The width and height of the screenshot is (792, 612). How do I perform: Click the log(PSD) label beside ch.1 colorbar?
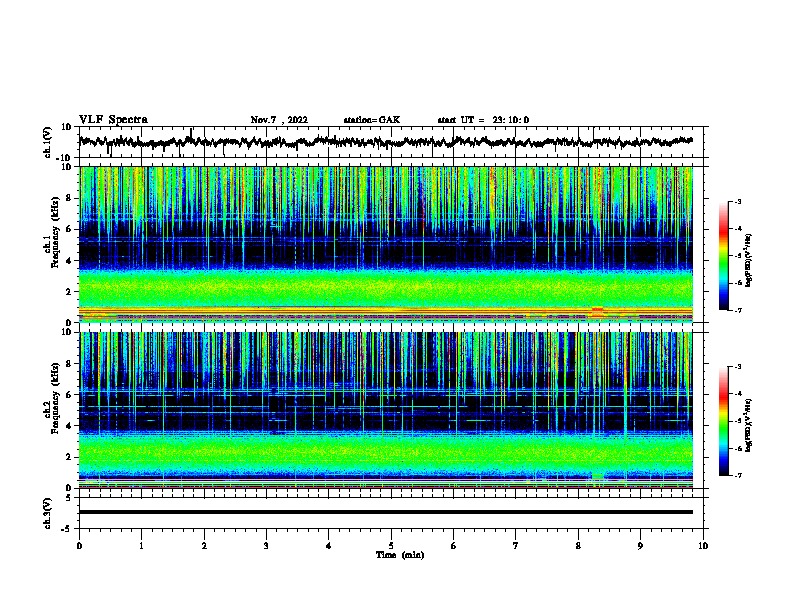point(748,260)
